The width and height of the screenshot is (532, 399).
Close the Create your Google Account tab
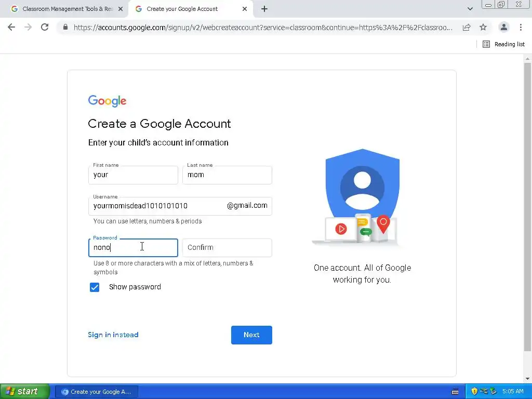[x=245, y=9]
